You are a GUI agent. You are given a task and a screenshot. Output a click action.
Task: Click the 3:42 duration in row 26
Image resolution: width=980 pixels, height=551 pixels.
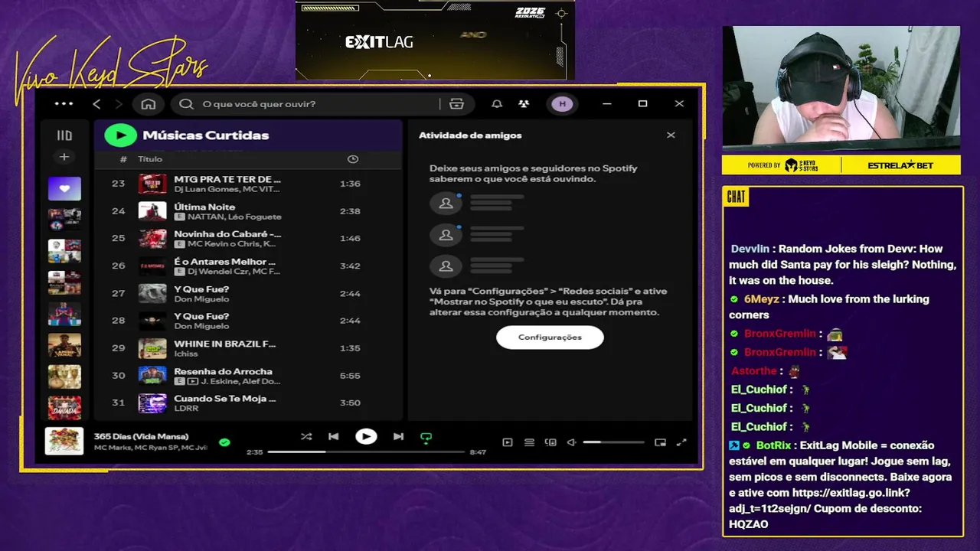pyautogui.click(x=350, y=266)
